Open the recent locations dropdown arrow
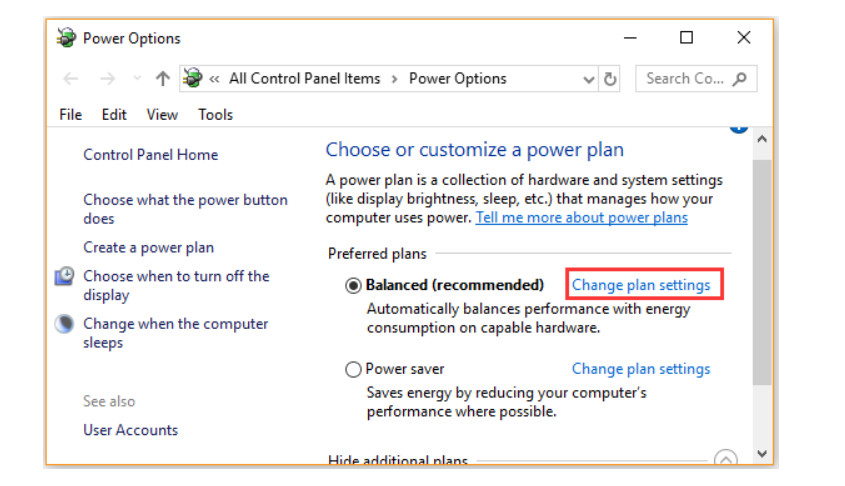The height and width of the screenshot is (486, 845). (x=137, y=79)
